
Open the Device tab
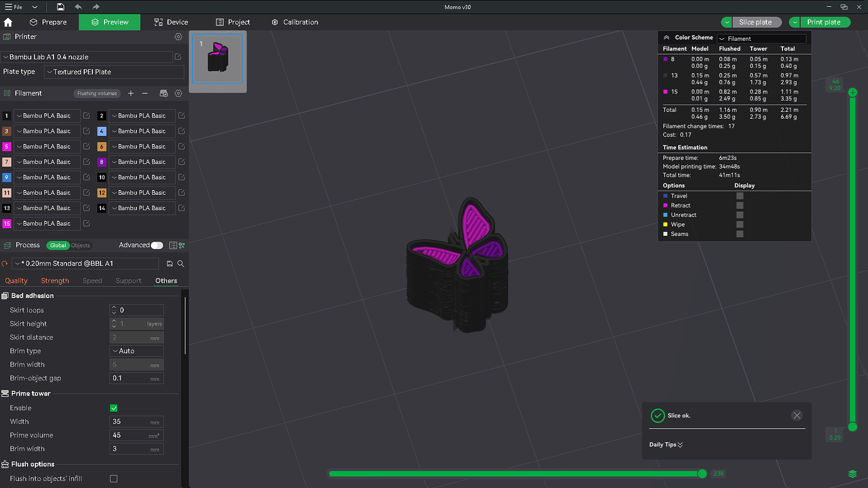pos(171,22)
